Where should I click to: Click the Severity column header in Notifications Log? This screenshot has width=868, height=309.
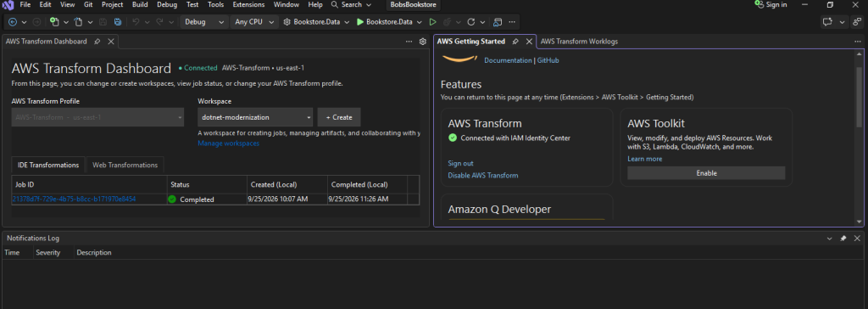point(47,252)
